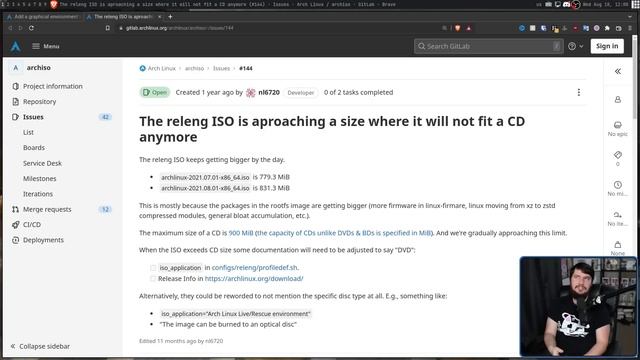The height and width of the screenshot is (360, 640).
Task: Click Merge requests icon
Action: pyautogui.click(x=16, y=209)
